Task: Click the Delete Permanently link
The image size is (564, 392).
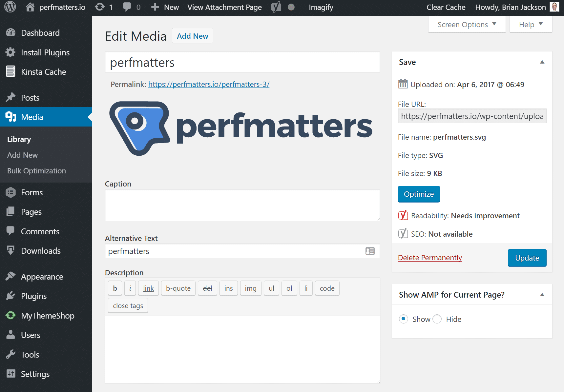Action: (x=430, y=258)
